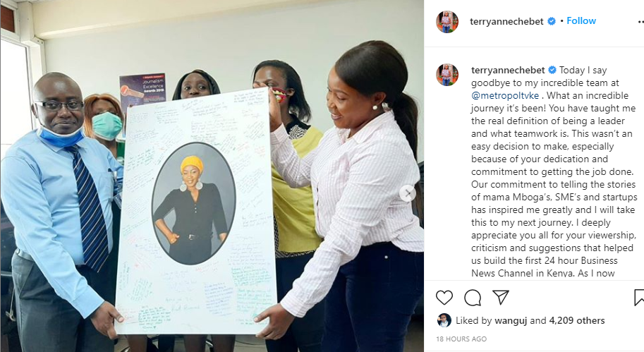Go to next photo with carousel arrow

(408, 193)
